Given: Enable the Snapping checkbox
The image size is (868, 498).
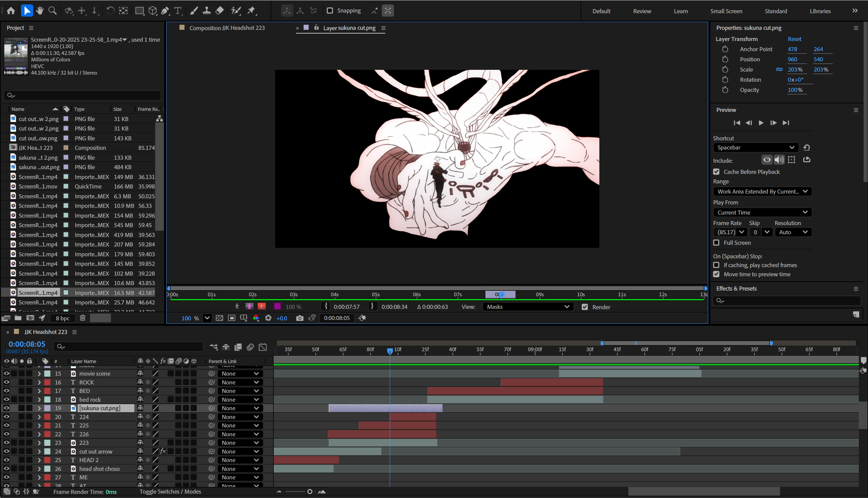Looking at the screenshot, I should 330,11.
